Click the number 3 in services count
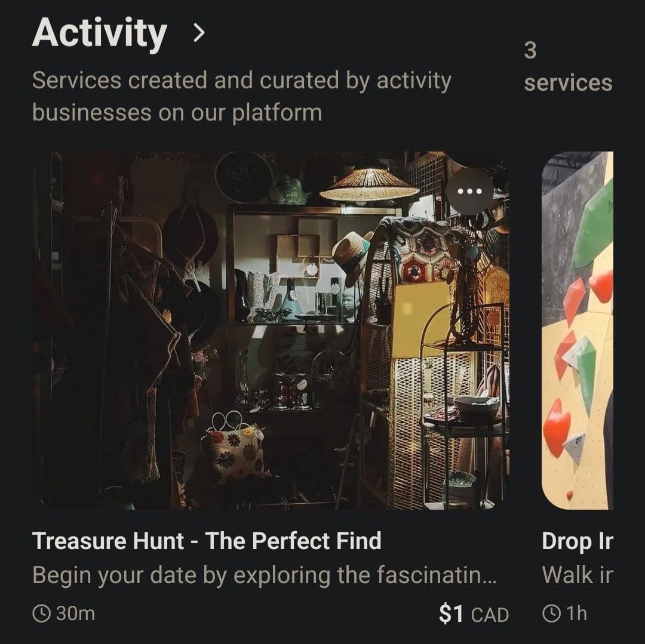This screenshot has width=645, height=644. (x=530, y=51)
